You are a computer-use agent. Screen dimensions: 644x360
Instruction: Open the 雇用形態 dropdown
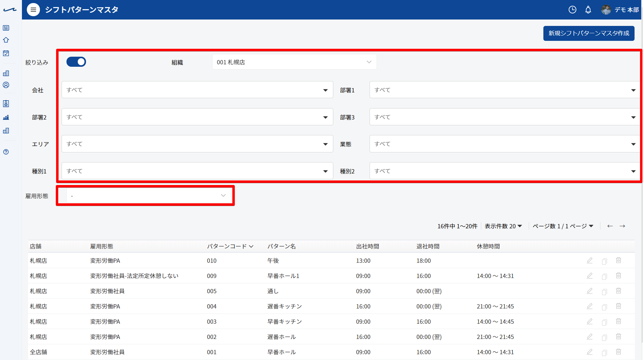tap(148, 196)
